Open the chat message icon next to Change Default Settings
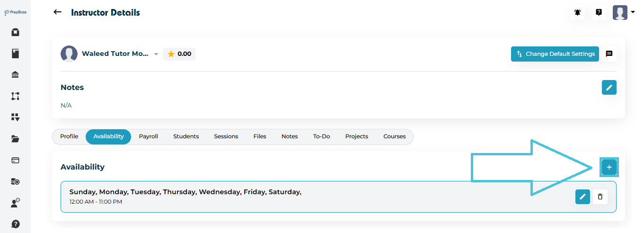 tap(609, 54)
